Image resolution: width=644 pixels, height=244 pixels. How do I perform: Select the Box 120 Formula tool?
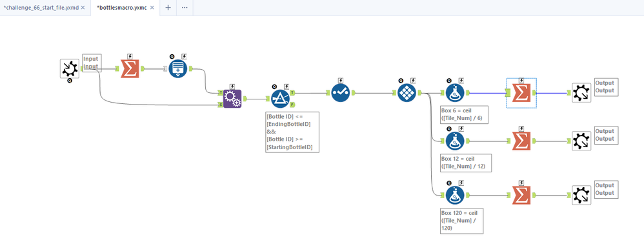[x=455, y=196]
